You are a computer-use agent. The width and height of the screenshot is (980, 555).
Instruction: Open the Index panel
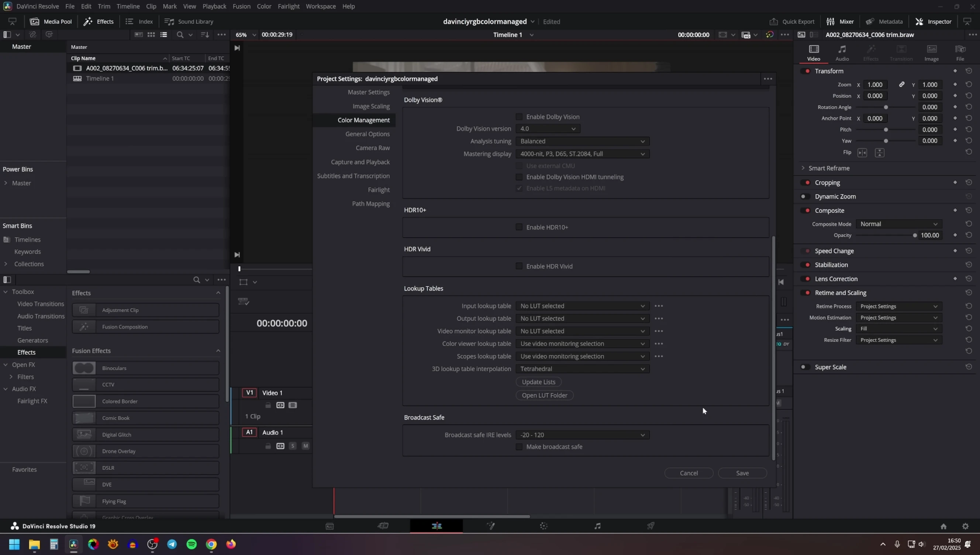pyautogui.click(x=139, y=21)
